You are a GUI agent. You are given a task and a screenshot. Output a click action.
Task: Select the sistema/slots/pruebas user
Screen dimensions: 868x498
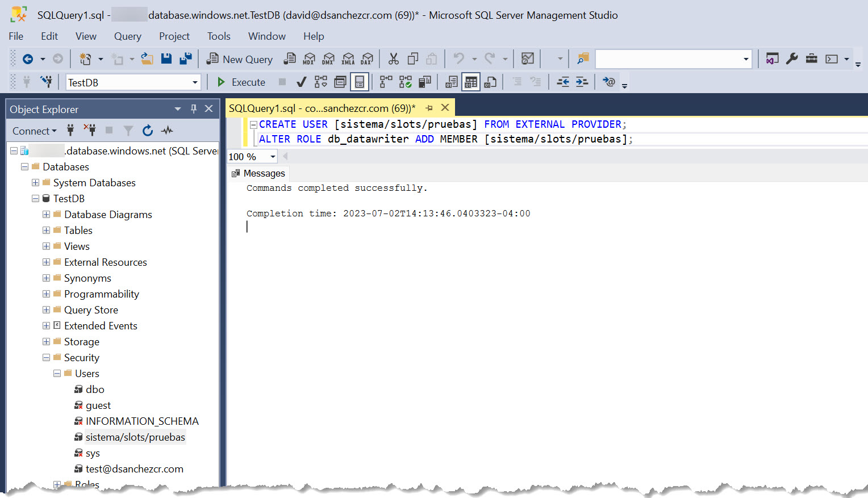[135, 437]
